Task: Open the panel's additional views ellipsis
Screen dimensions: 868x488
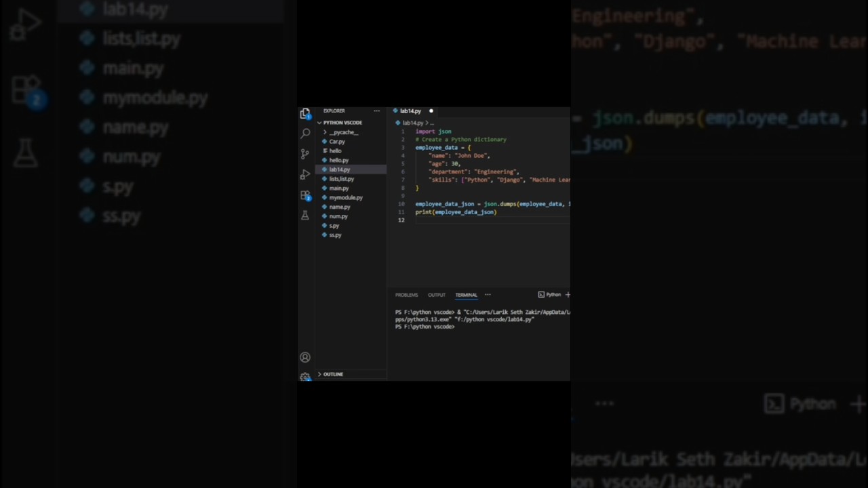Action: 488,295
